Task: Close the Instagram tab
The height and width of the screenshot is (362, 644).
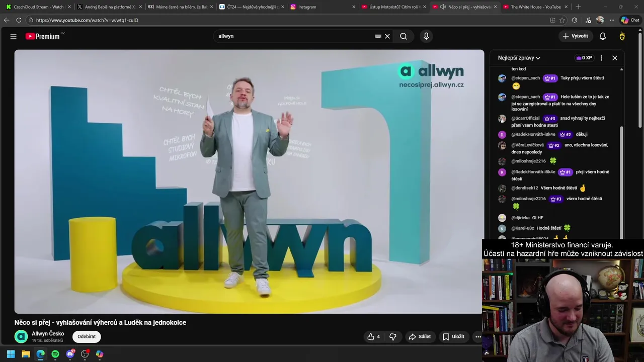Action: pos(354,7)
